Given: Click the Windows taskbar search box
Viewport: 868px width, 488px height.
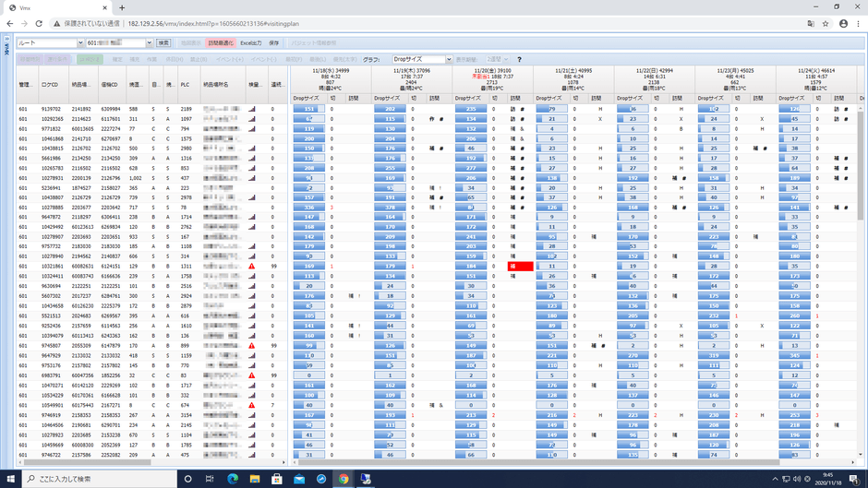Looking at the screenshot, I should pos(97,479).
